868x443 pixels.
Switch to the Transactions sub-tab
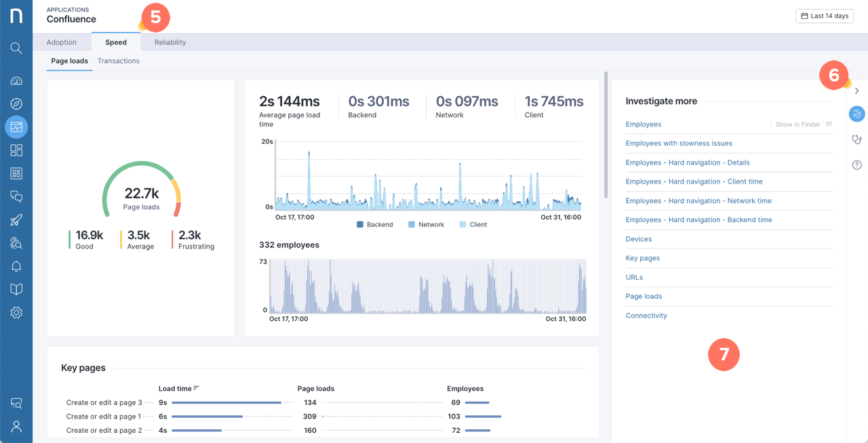coord(119,61)
